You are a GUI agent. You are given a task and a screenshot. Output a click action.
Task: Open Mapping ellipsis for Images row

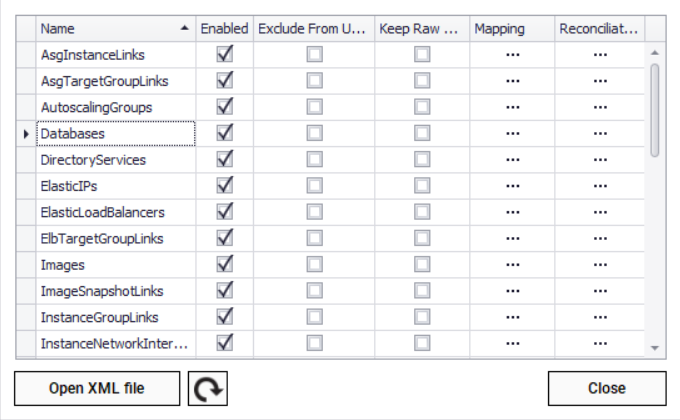tap(513, 265)
